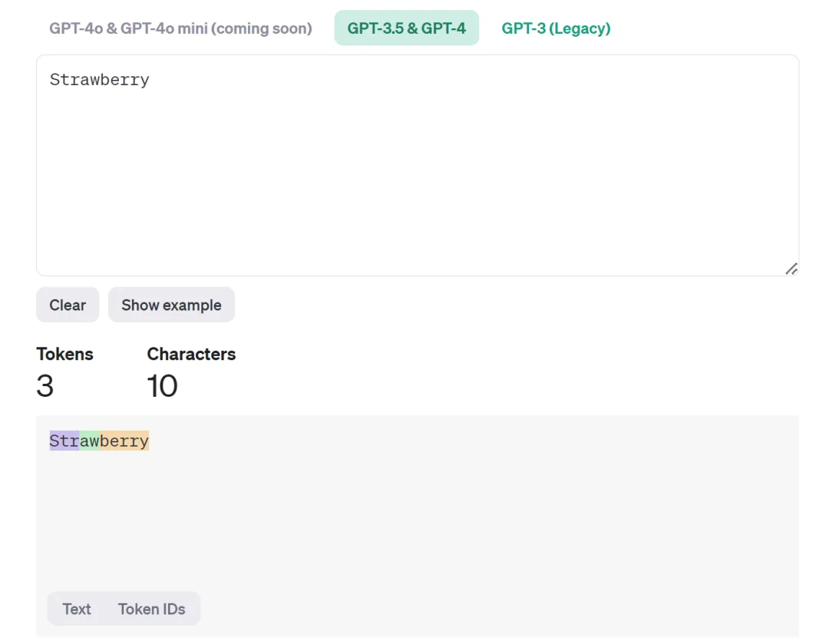This screenshot has height=644, width=829.
Task: Click the Characters count value 10
Action: (x=162, y=385)
